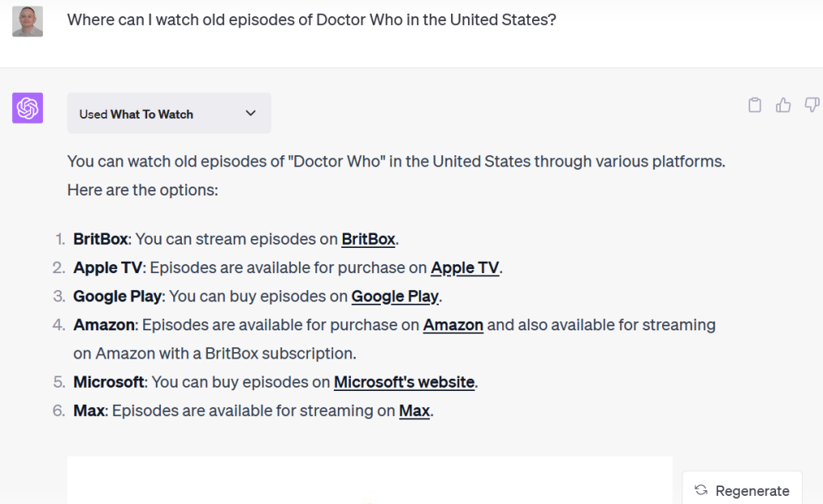
Task: Open the Apple TV link
Action: 464,267
